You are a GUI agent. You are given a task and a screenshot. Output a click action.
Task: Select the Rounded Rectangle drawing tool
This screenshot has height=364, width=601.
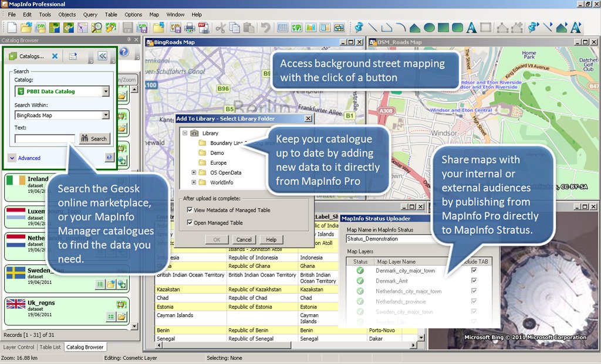[457, 28]
